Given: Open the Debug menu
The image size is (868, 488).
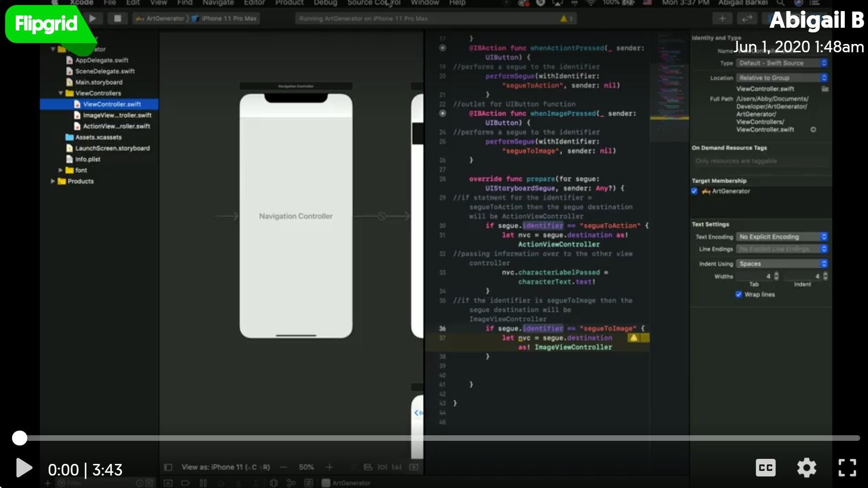Looking at the screenshot, I should pos(325,3).
